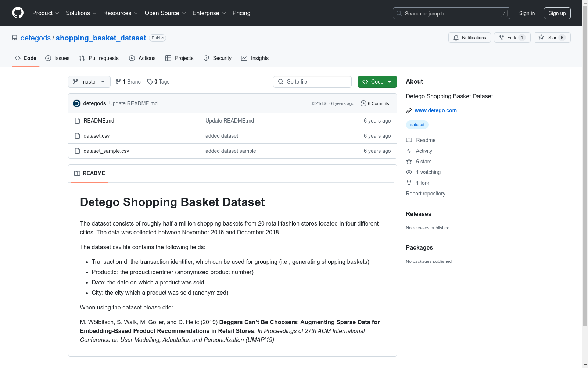The image size is (588, 368).
Task: Click the Sign up button
Action: coord(557,13)
